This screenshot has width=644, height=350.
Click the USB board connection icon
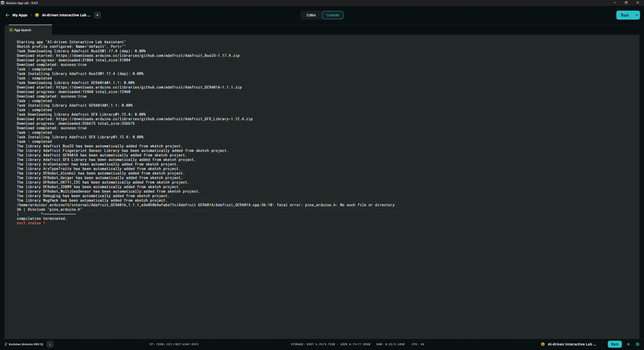6,344
